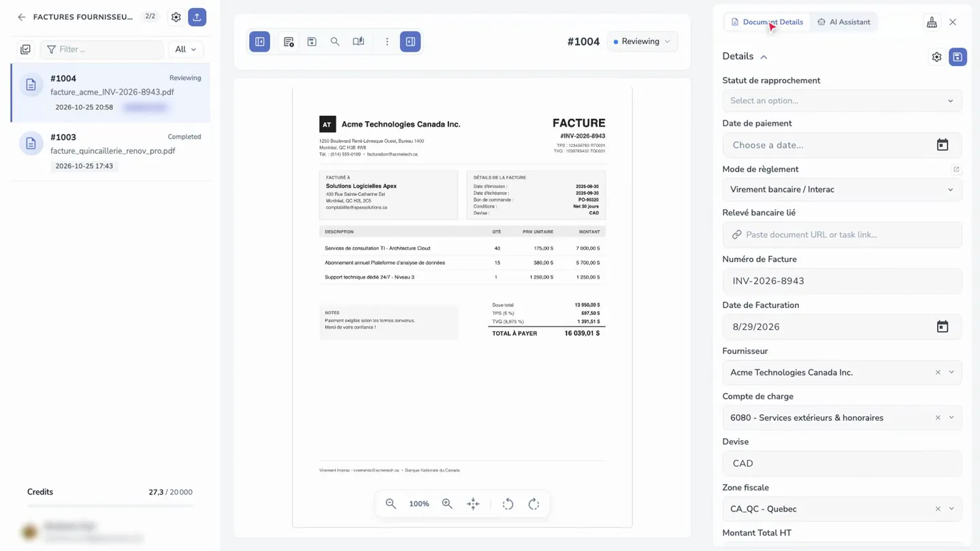Expand the Compte de charge dropdown arrow
The image size is (980, 551).
click(x=951, y=418)
